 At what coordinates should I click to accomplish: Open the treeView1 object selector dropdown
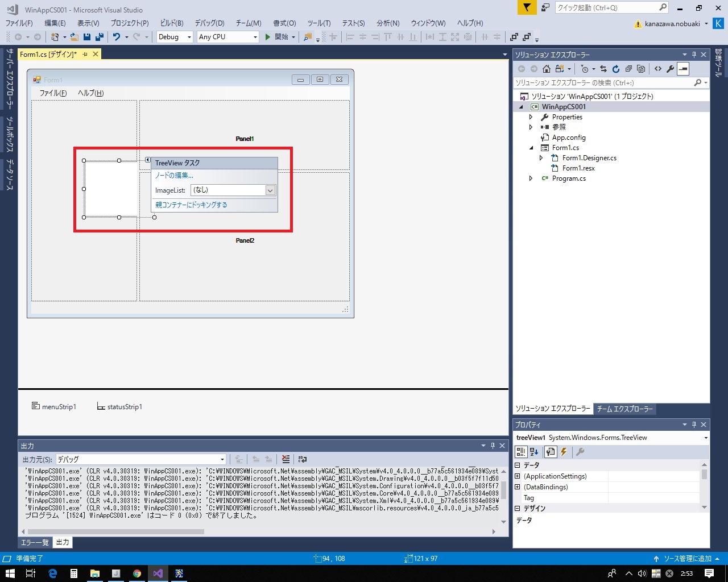pos(706,438)
